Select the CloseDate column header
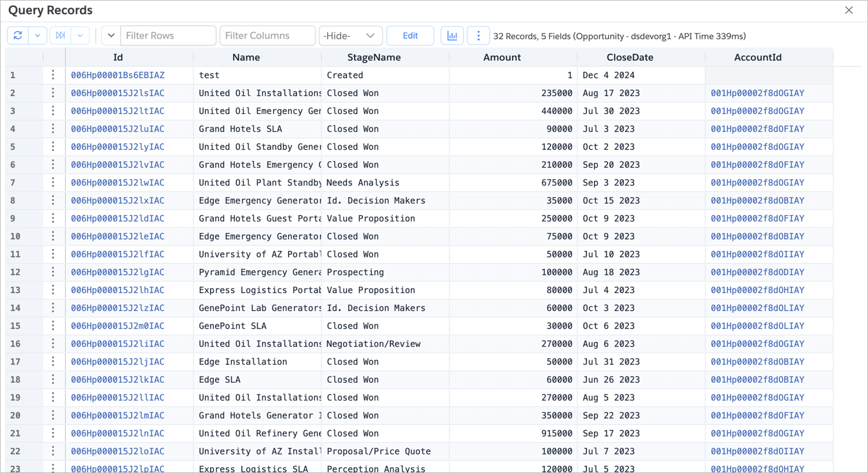Viewport: 868px width, 473px height. pyautogui.click(x=630, y=58)
